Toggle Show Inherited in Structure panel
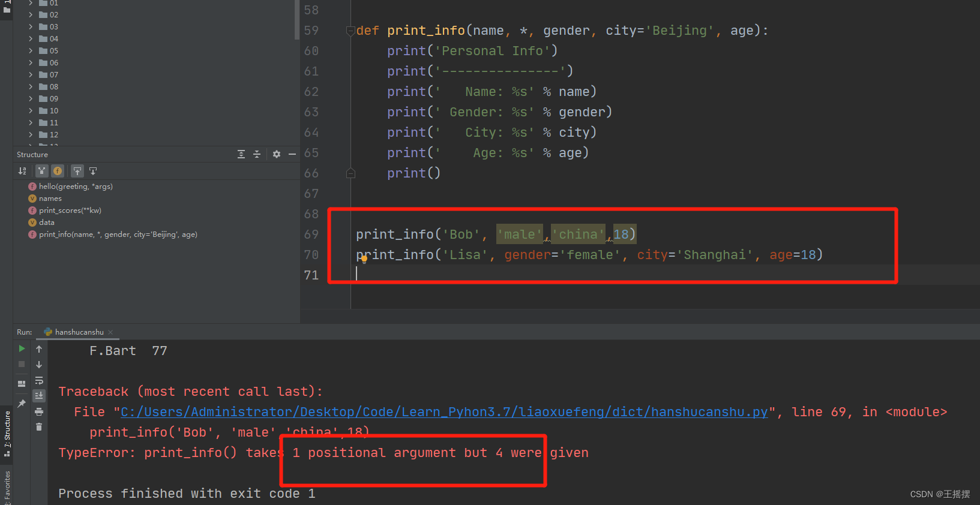 [x=41, y=171]
